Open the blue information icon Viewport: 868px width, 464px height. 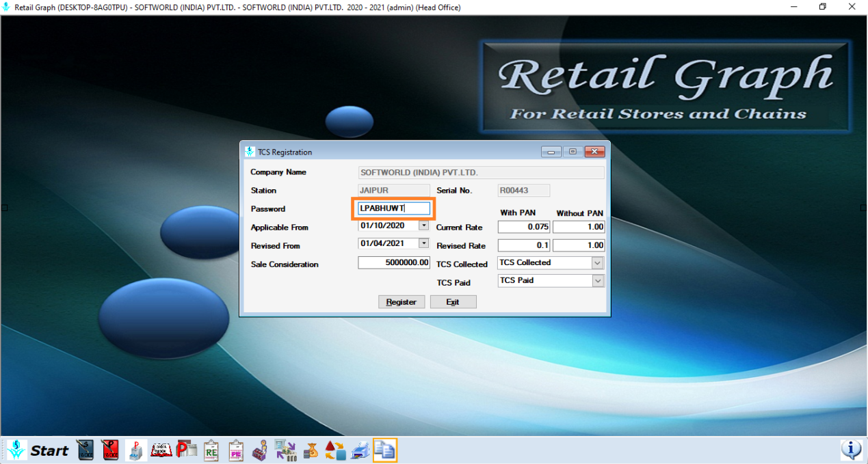(x=851, y=450)
